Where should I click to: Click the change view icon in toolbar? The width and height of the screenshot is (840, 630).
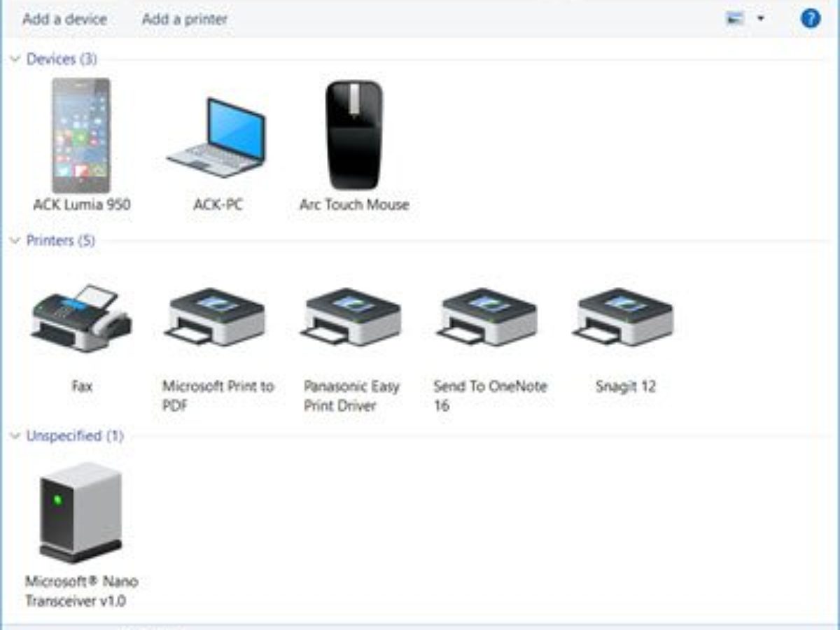coord(735,19)
